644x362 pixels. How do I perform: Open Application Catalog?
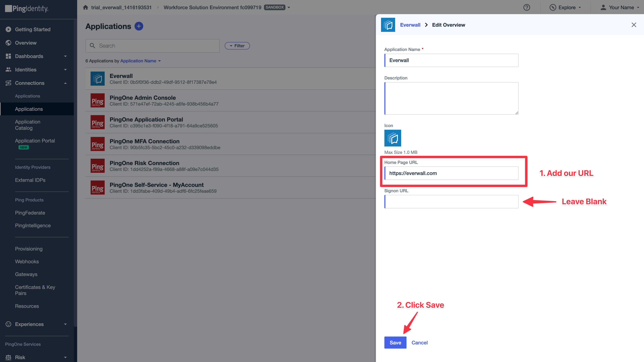[28, 125]
